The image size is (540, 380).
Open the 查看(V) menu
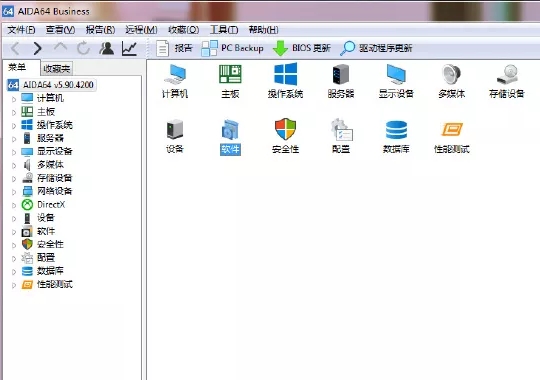[x=60, y=30]
